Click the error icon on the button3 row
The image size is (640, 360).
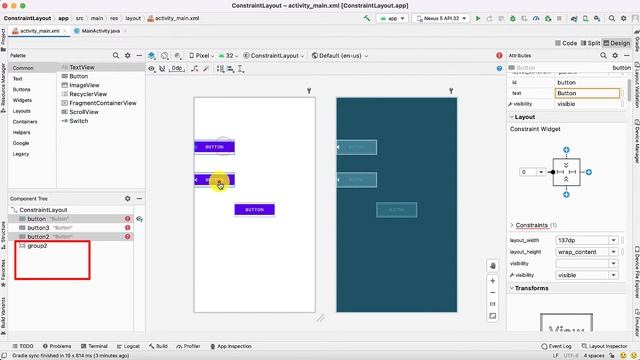point(128,228)
